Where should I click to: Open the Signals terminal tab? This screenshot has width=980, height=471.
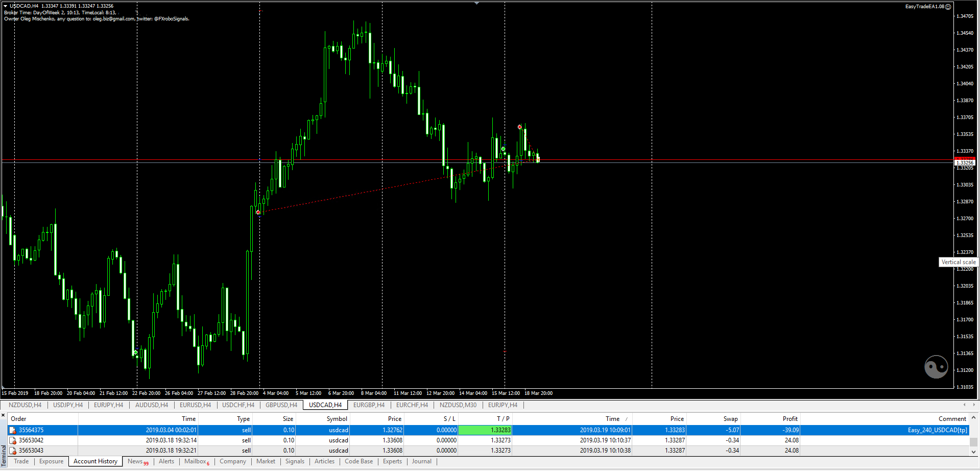(x=295, y=461)
